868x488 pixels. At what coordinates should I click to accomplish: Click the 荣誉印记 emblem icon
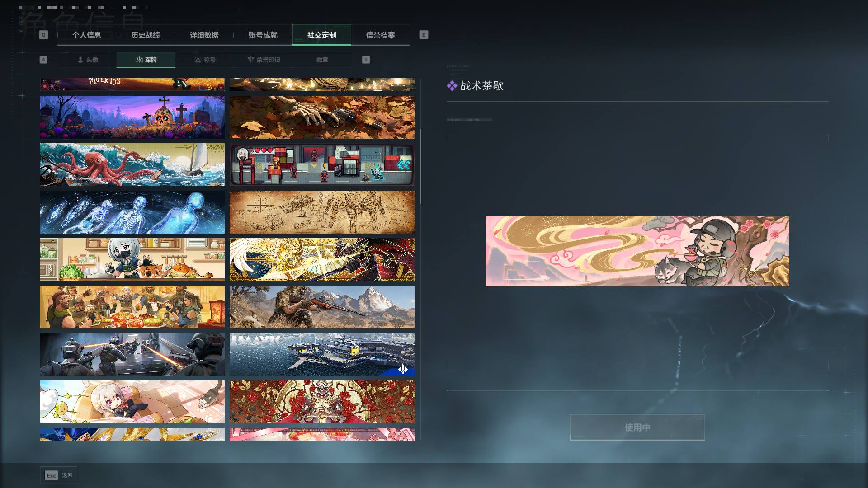pyautogui.click(x=251, y=60)
